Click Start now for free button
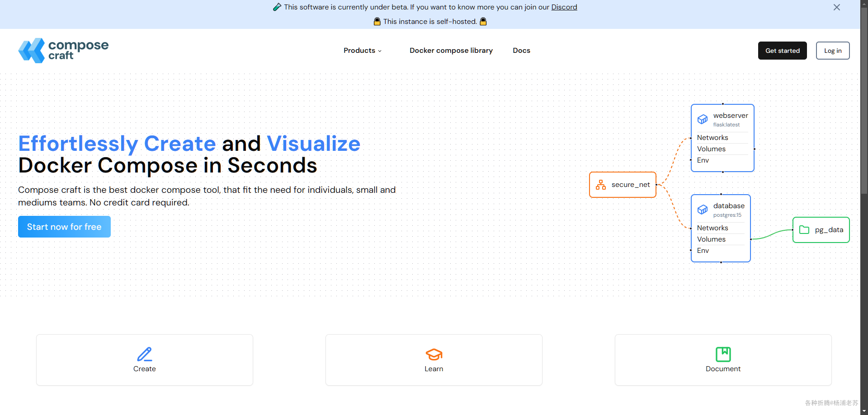Screen dimensions: 868x415 click(64, 227)
